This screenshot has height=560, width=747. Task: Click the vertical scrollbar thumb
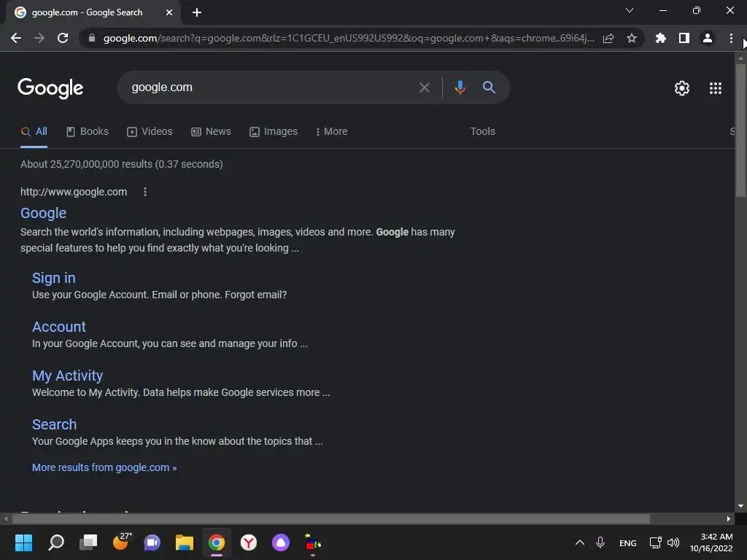(740, 130)
